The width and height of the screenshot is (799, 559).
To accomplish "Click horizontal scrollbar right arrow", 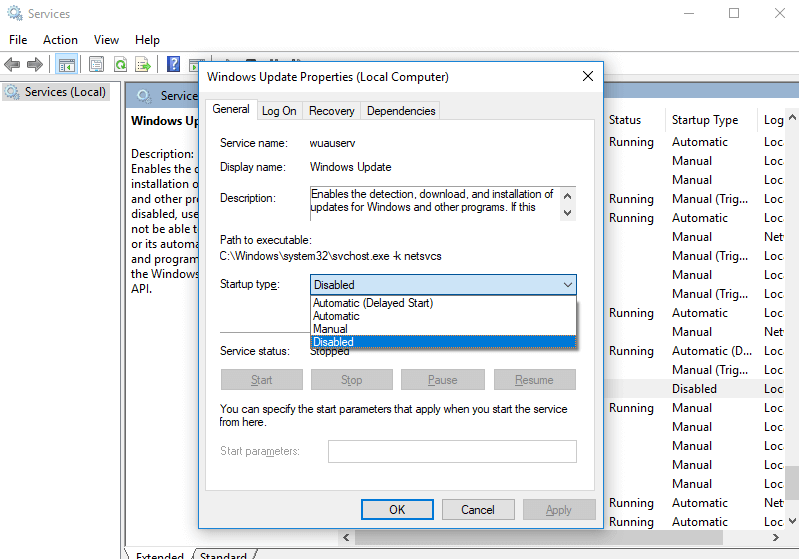I will click(x=776, y=538).
